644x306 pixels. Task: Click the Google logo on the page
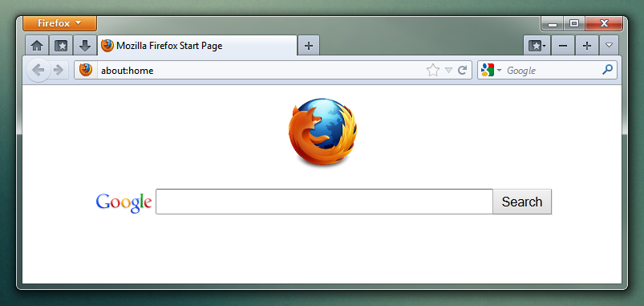[x=124, y=202]
